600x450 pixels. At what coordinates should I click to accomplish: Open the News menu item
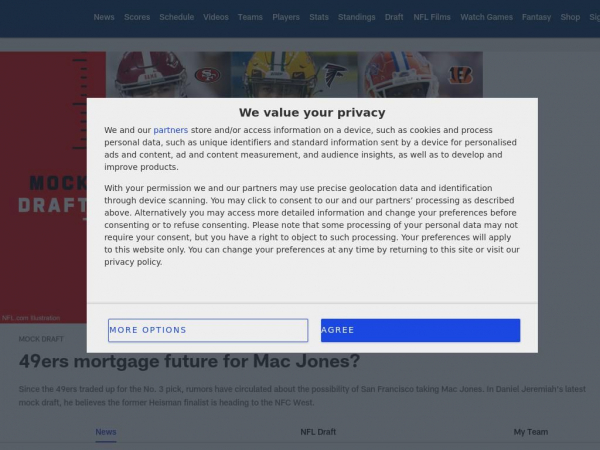104,17
